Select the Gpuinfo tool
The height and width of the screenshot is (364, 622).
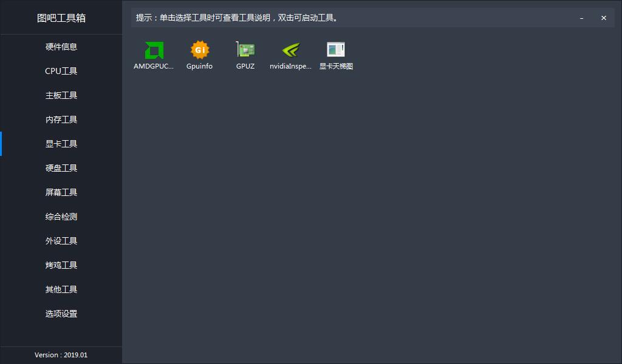[199, 55]
